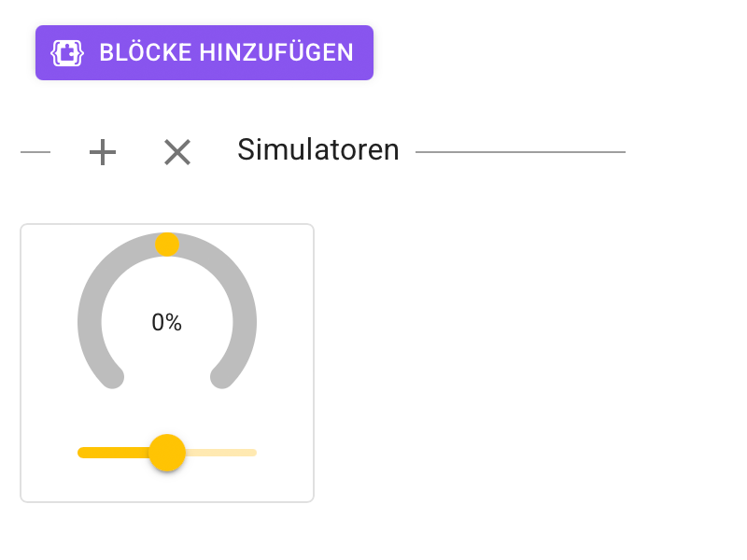Click the pale unfilled part of the slider track

coord(222,453)
